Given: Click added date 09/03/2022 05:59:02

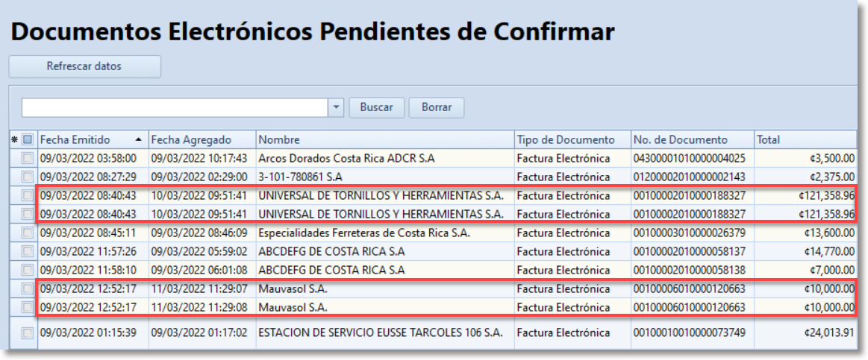Looking at the screenshot, I should [199, 252].
